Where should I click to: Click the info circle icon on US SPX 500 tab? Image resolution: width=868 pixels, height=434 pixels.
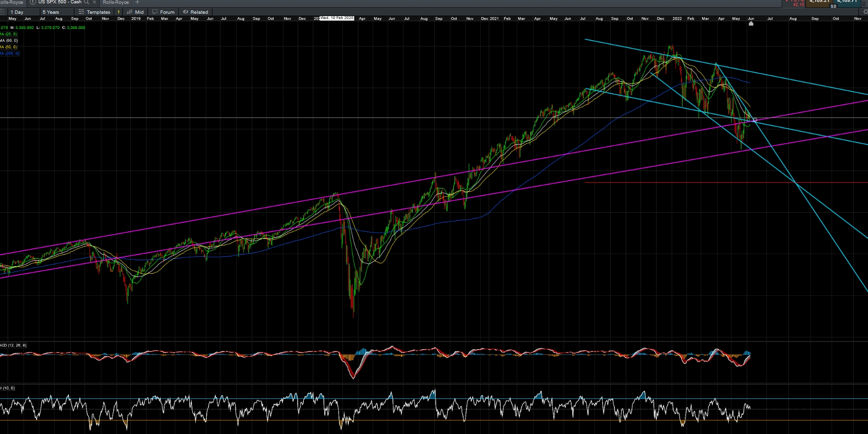pos(33,2)
